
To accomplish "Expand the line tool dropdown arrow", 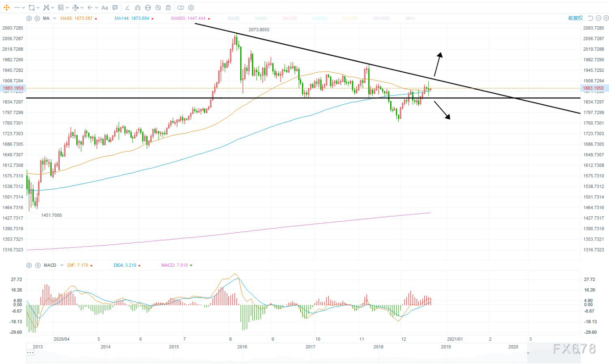I will pos(23,7).
